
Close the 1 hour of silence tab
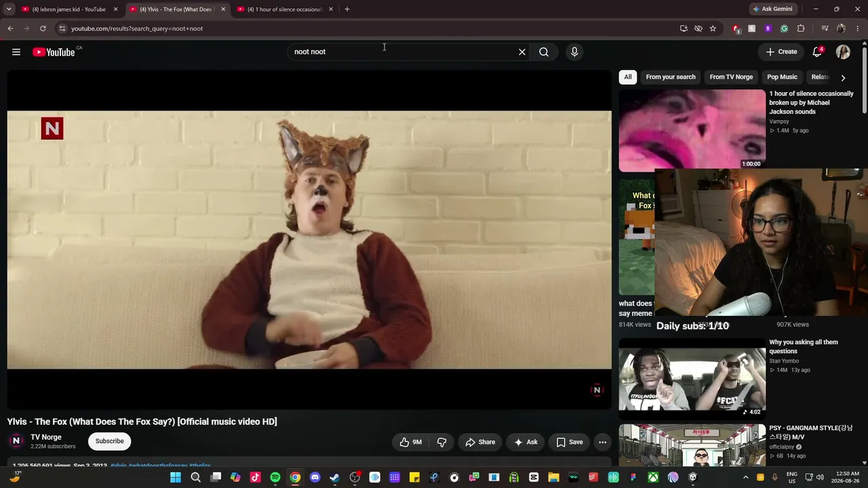coord(331,9)
